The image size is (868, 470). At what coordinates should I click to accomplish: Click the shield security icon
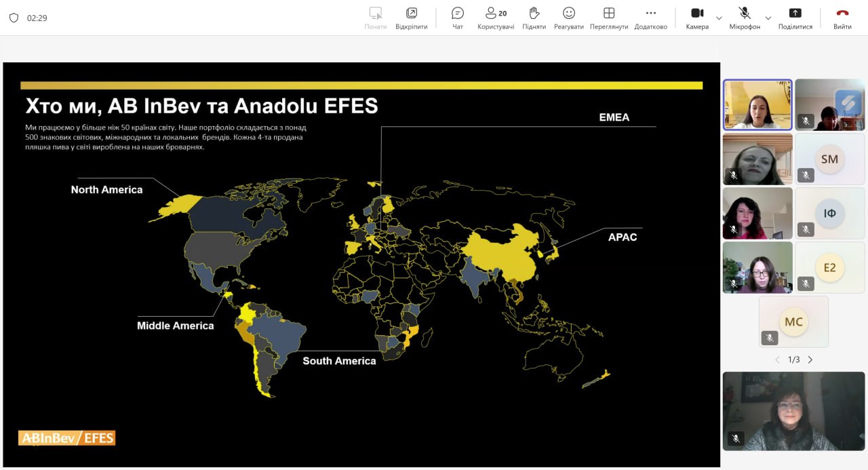[14, 18]
